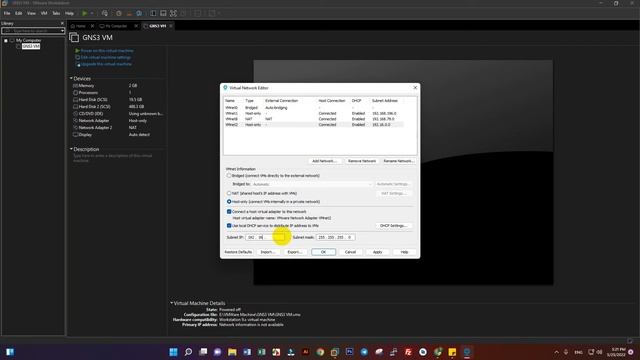Select VMnet0 Bridged row in network list
Screen dimensions: 640x360
point(313,108)
